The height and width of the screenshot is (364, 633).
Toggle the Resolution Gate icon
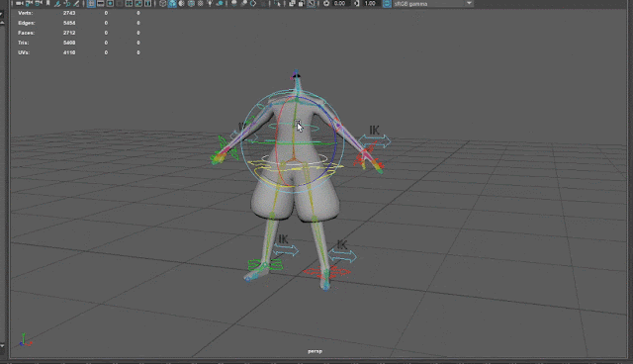[110, 3]
